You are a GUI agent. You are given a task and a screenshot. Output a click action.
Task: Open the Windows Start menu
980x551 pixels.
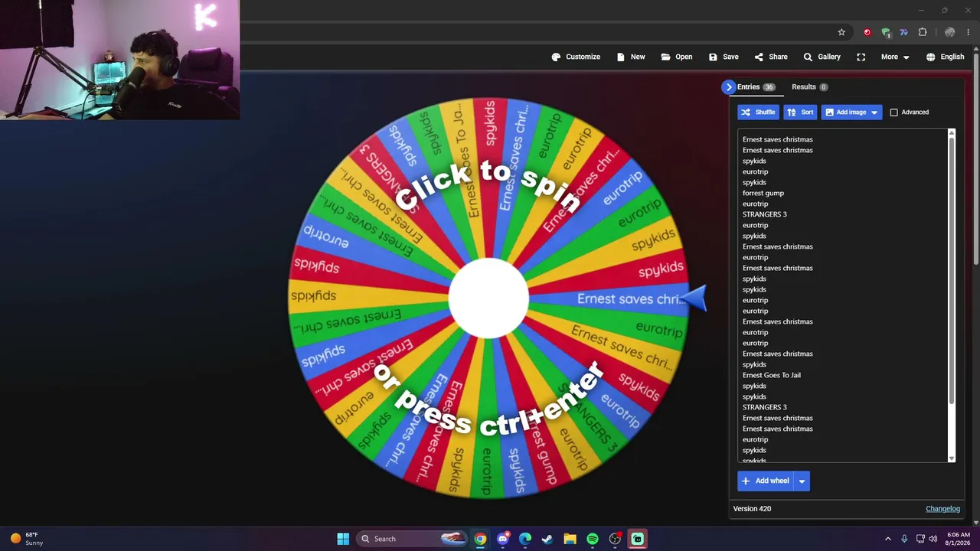343,539
